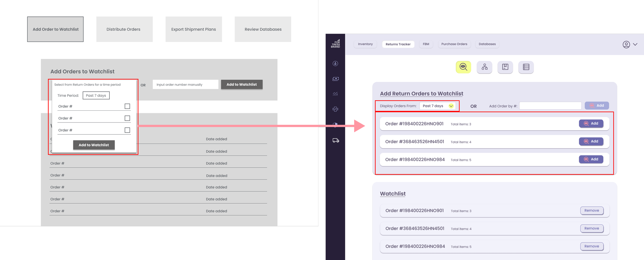Open the wireframe Time Period dropdown
Viewport: 644px width, 260px height.
coord(96,96)
